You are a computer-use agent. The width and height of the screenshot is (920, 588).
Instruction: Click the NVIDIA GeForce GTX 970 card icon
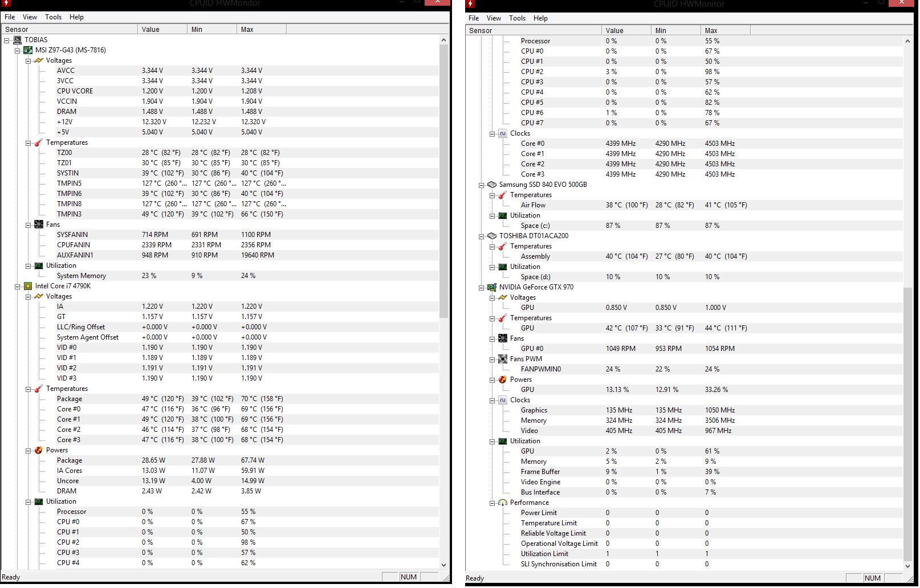click(492, 287)
